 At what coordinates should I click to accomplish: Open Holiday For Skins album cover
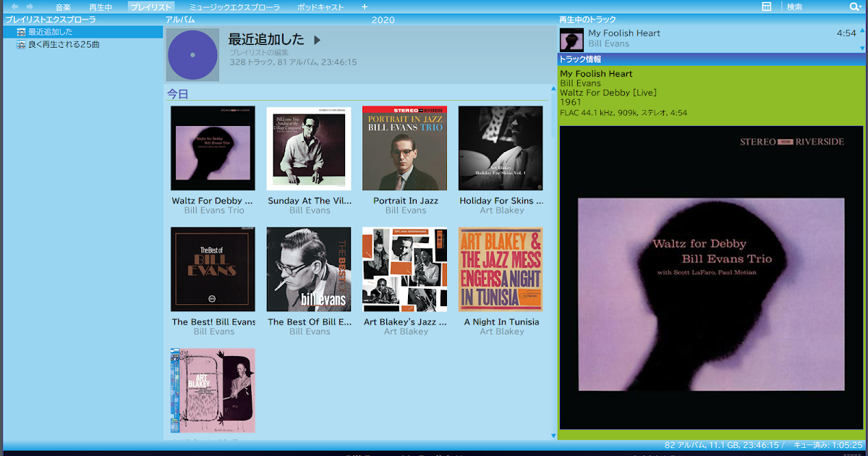[501, 148]
